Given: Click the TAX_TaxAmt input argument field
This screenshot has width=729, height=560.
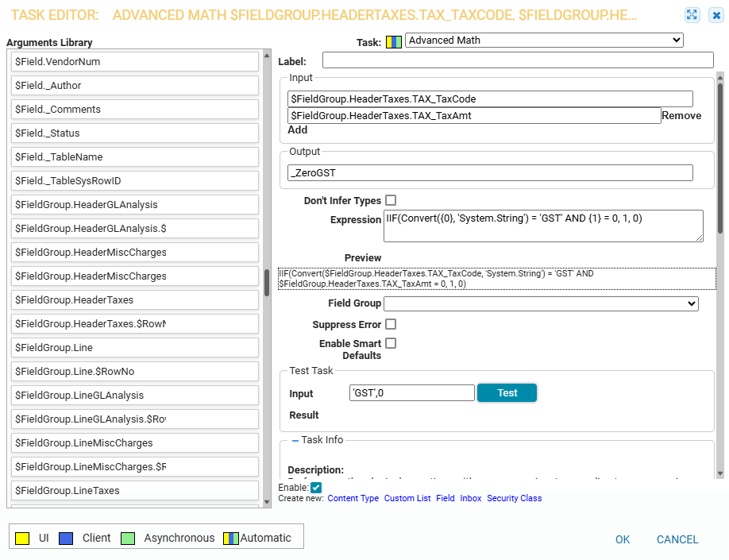Looking at the screenshot, I should (x=474, y=115).
